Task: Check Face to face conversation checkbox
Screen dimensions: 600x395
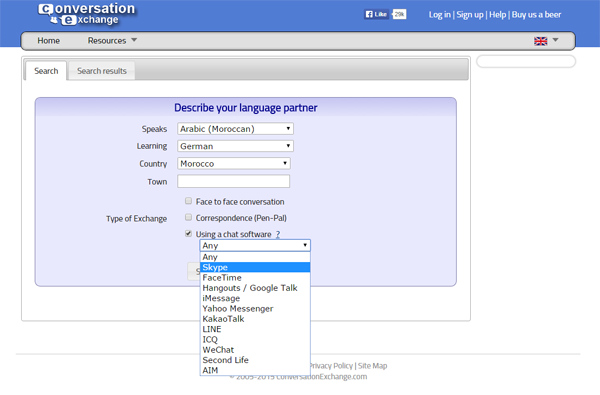Action: 188,201
